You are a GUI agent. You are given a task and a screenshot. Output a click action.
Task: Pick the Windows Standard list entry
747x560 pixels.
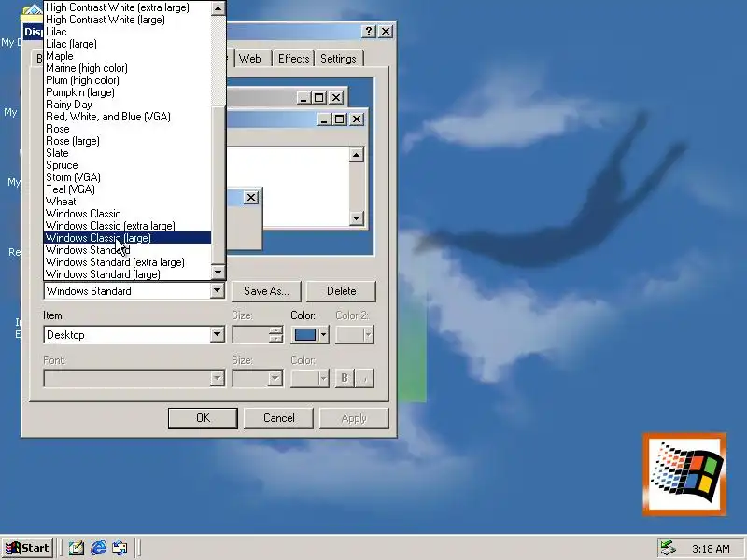(x=127, y=250)
